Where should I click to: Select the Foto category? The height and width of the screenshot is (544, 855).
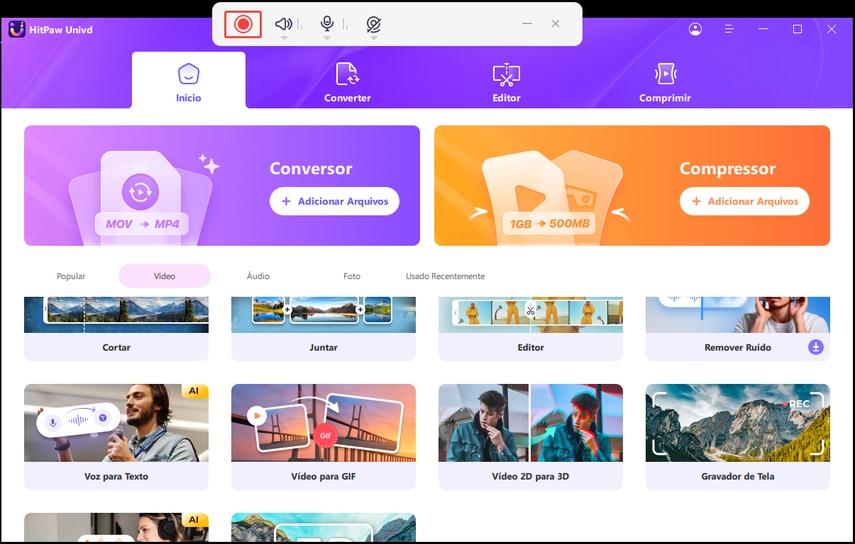pyautogui.click(x=352, y=276)
